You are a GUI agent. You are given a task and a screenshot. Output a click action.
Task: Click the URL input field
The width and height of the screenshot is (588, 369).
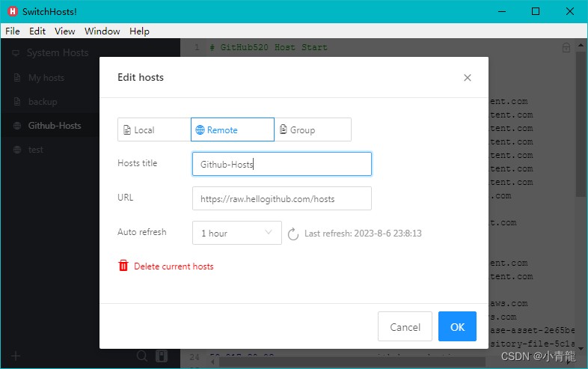[281, 198]
